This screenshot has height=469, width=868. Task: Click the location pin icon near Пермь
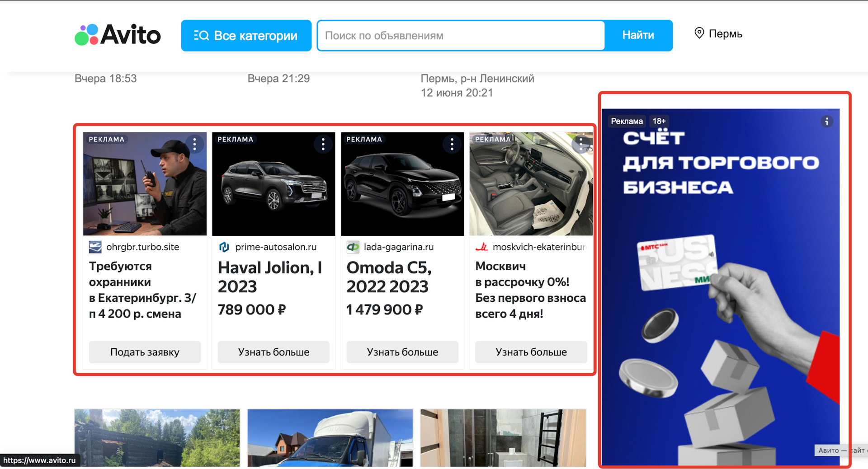coord(699,33)
